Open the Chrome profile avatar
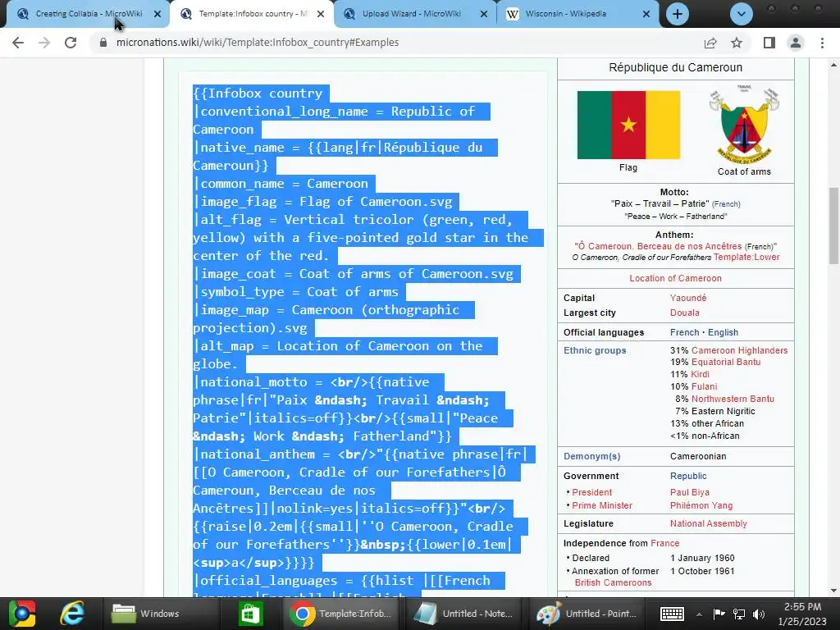 796,43
